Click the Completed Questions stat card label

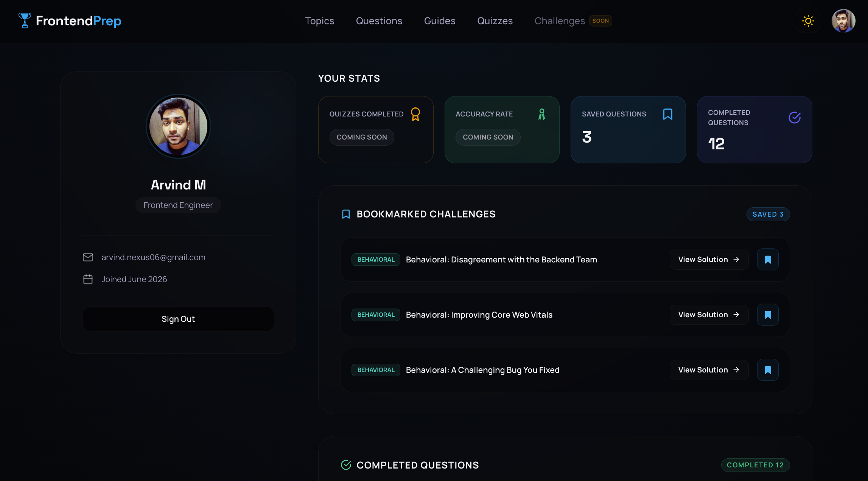pyautogui.click(x=729, y=118)
